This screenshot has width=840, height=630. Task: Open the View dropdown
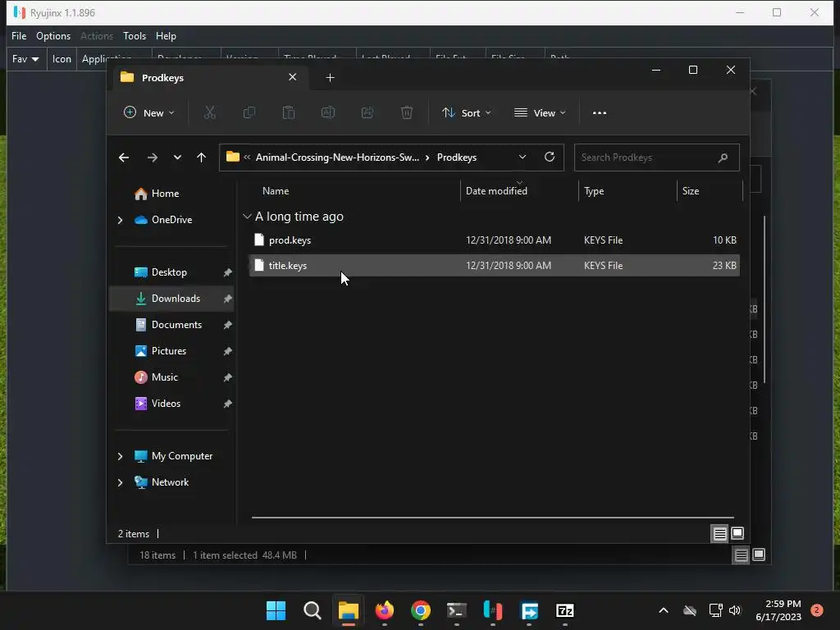pos(540,112)
